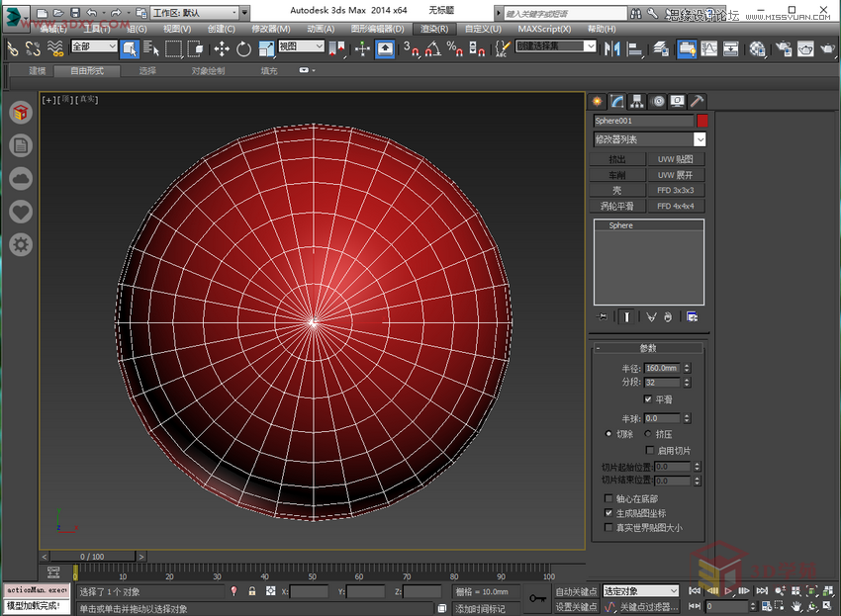The width and height of the screenshot is (841, 616).
Task: Uncheck the 平滑 smooth checkbox
Action: (647, 398)
